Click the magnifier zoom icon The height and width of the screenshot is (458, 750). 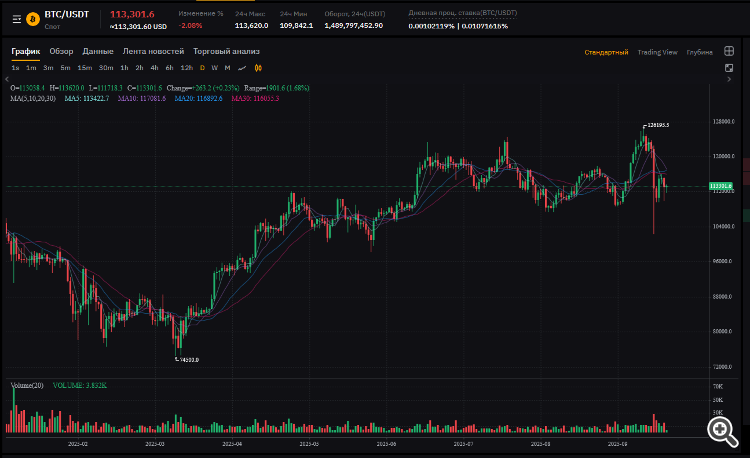pyautogui.click(x=721, y=428)
